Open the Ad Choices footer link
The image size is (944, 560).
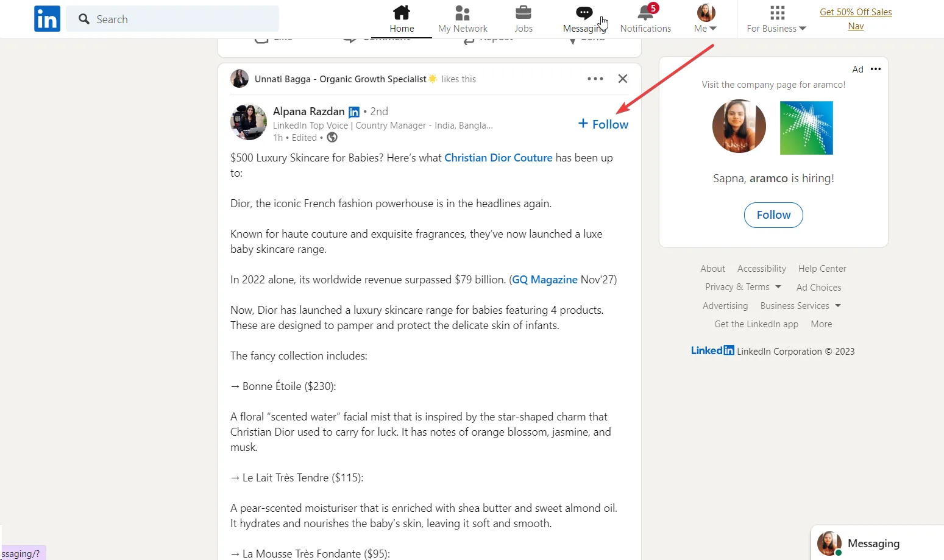818,288
